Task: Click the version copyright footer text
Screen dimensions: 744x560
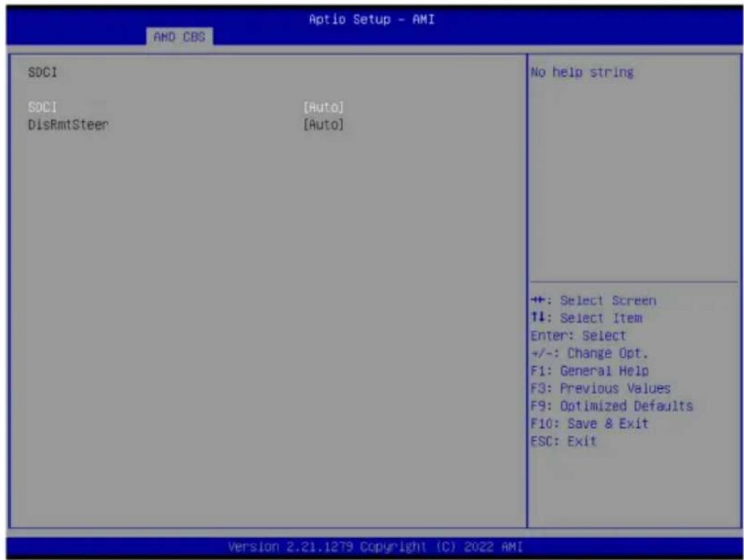Action: [375, 547]
